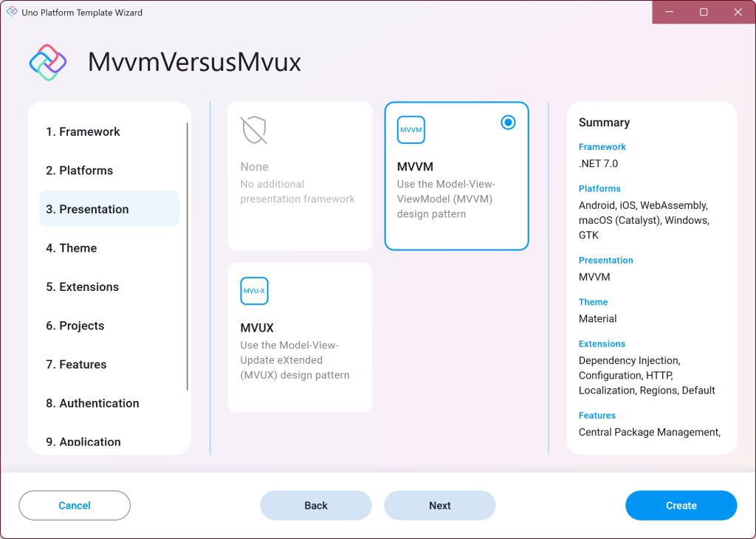Jump to the Authentication step

pyautogui.click(x=92, y=403)
